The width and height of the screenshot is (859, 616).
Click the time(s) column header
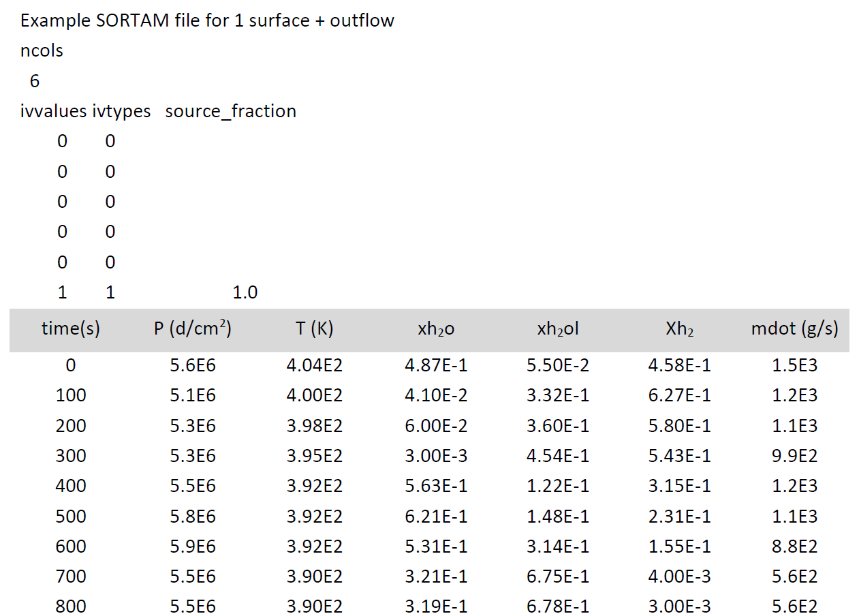tap(71, 329)
